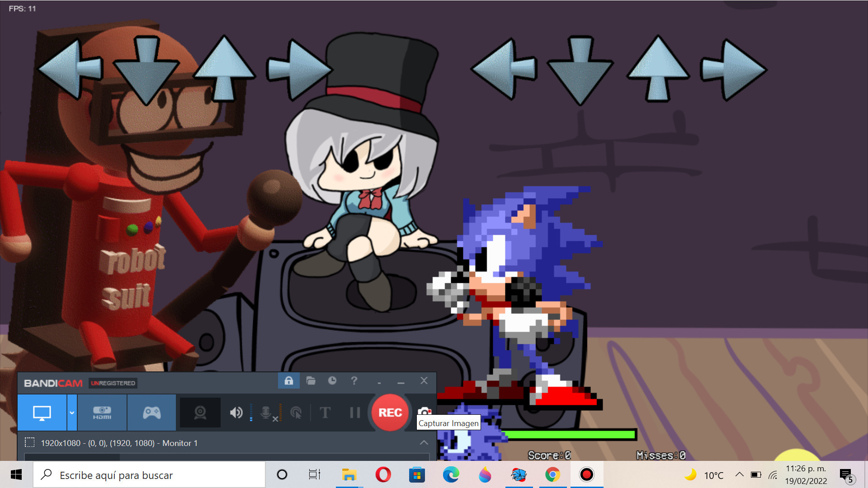
Task: Expand the rectangle selection area icon
Action: [30, 443]
